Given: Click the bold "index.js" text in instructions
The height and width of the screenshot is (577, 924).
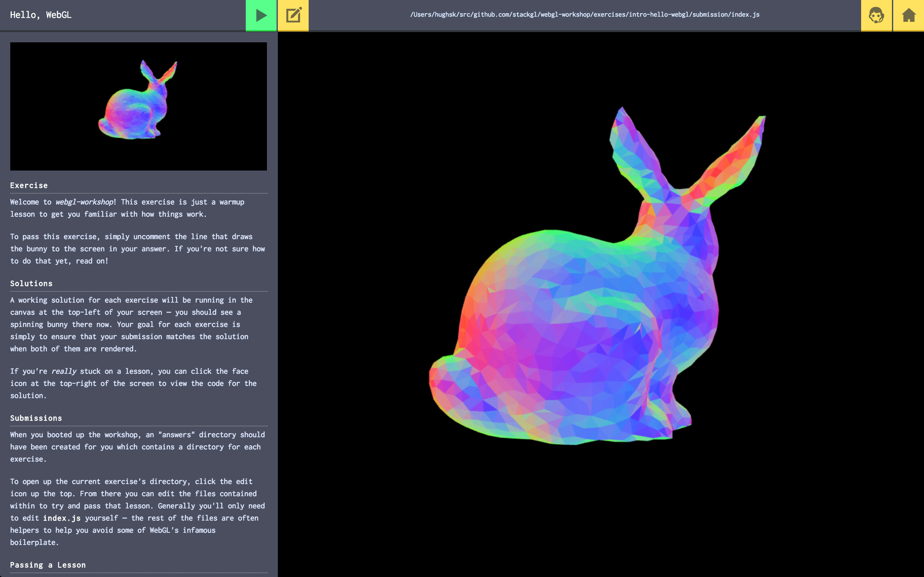Looking at the screenshot, I should click(x=62, y=518).
